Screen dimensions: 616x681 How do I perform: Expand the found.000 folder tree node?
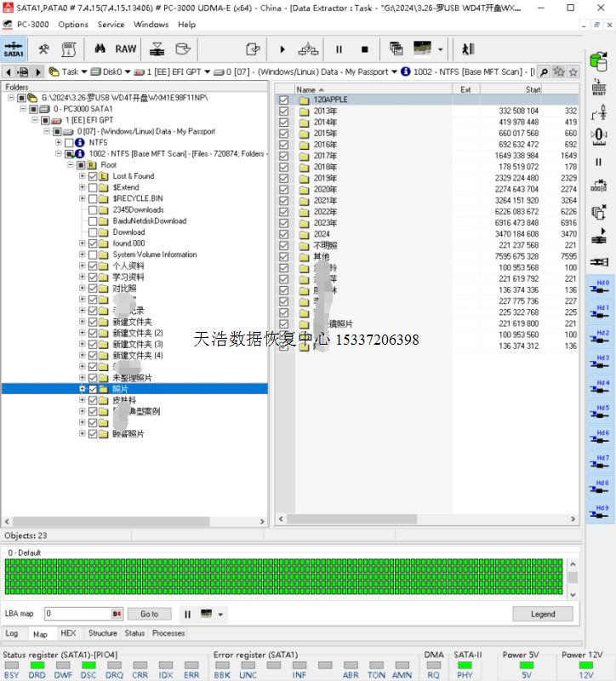point(82,243)
